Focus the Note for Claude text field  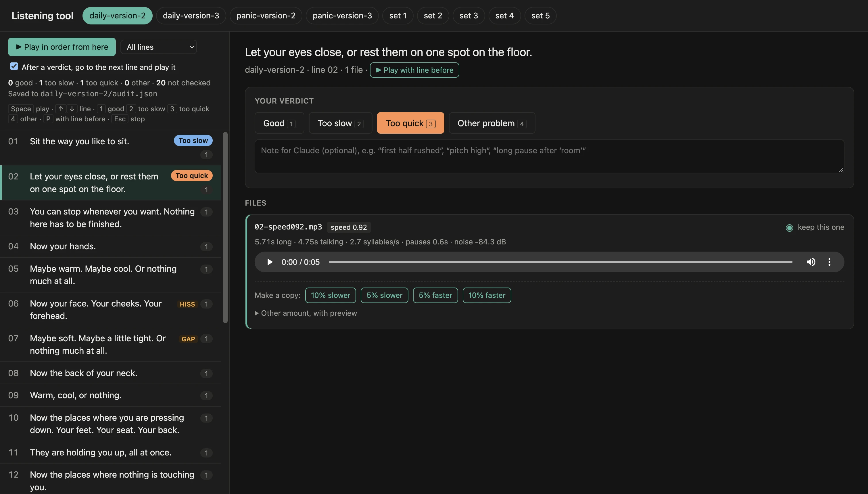[x=549, y=156]
